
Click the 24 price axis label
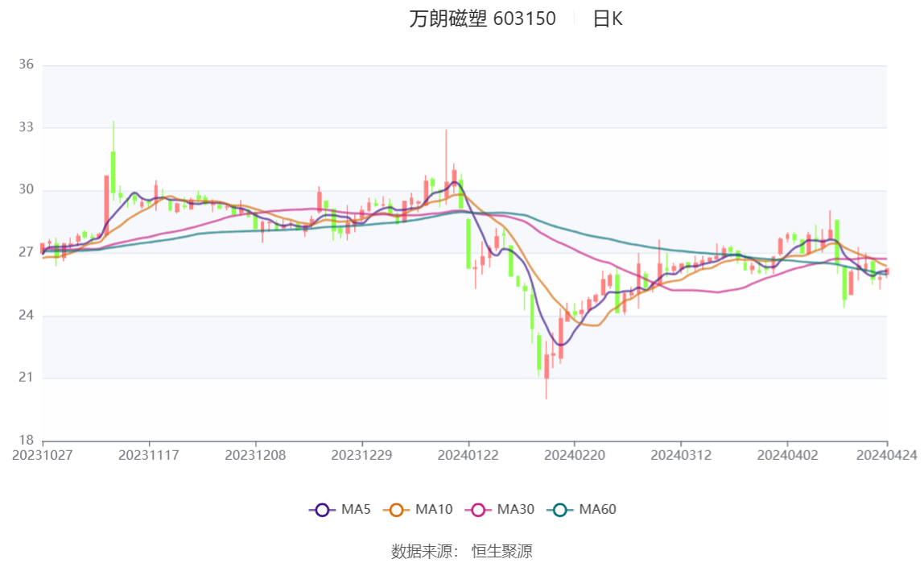[26, 315]
